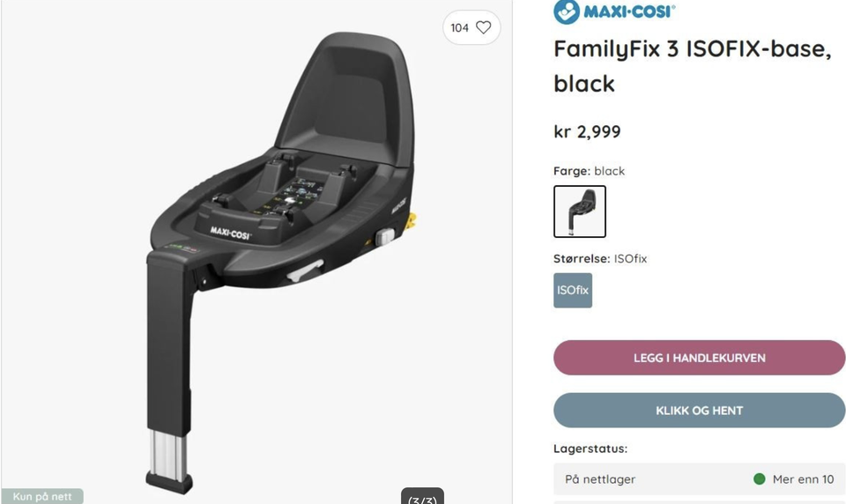
Task: Choose the ISOfix size option
Action: point(573,290)
